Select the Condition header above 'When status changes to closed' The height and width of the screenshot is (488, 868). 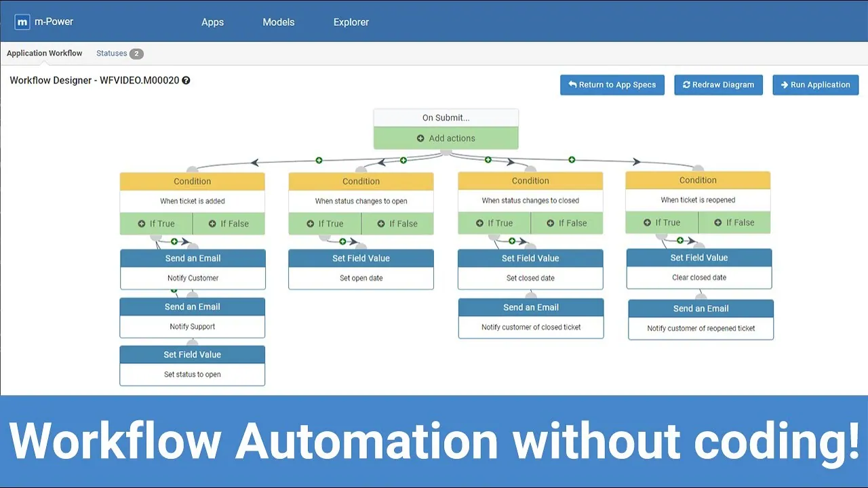click(x=530, y=181)
